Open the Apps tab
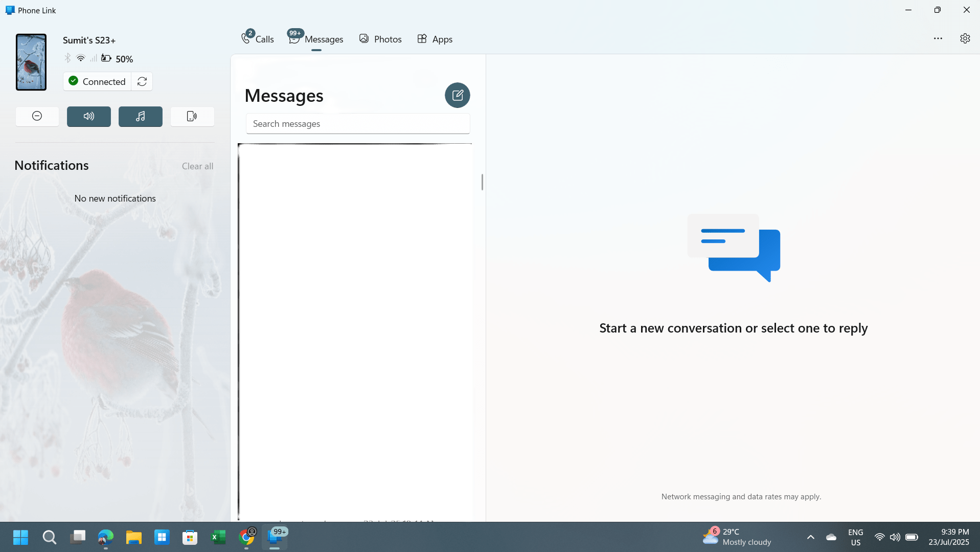 434,38
